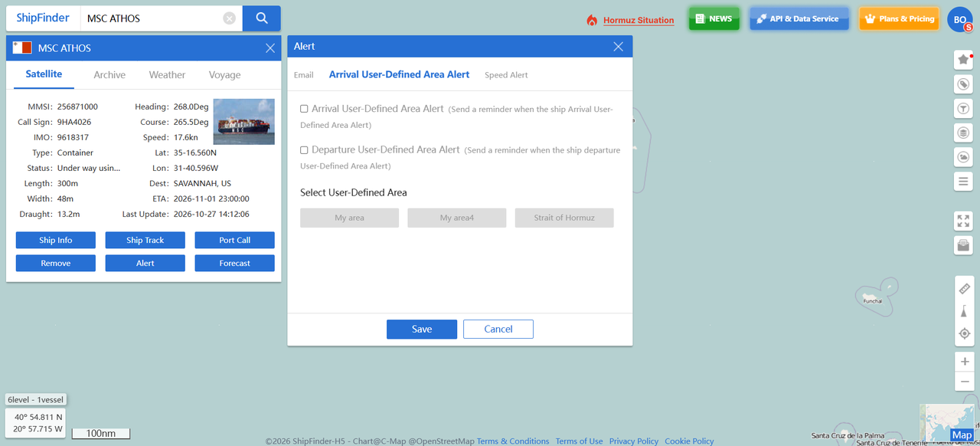Viewport: 980px width, 446px height.
Task: Click the search magnifier button
Action: pyautogui.click(x=262, y=18)
